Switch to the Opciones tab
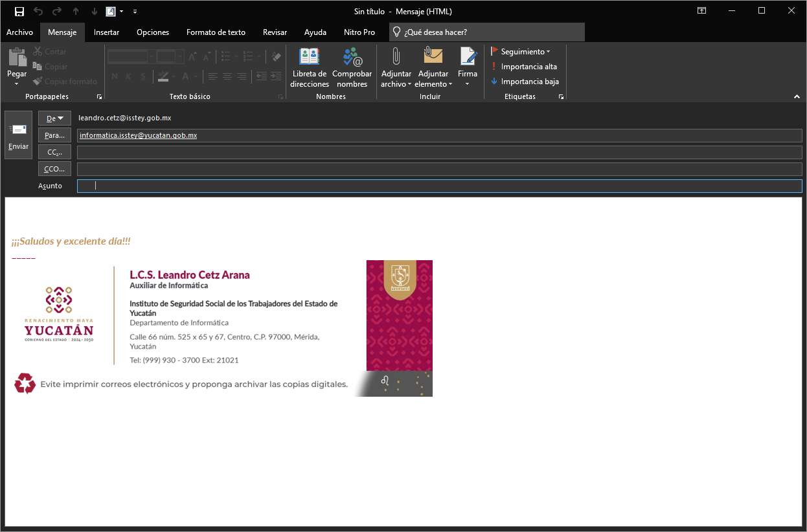Image resolution: width=807 pixels, height=532 pixels. (153, 32)
